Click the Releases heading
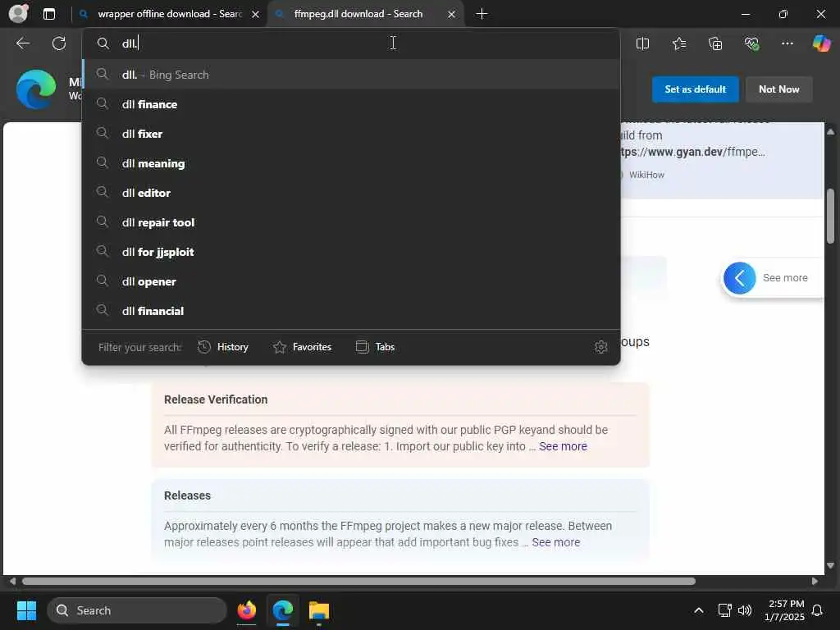840x630 pixels. (187, 495)
